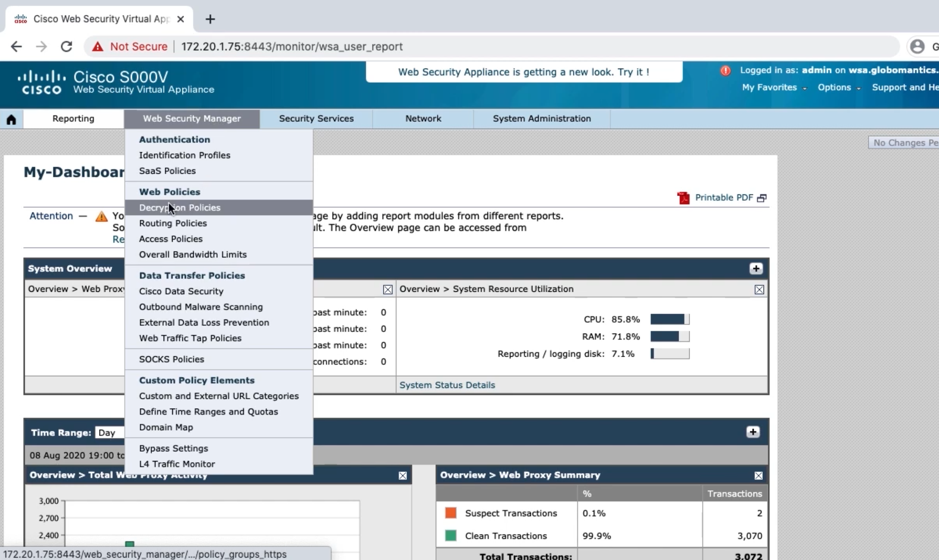Click the green Clean Transactions color swatch
The width and height of the screenshot is (939, 560).
[x=451, y=536]
